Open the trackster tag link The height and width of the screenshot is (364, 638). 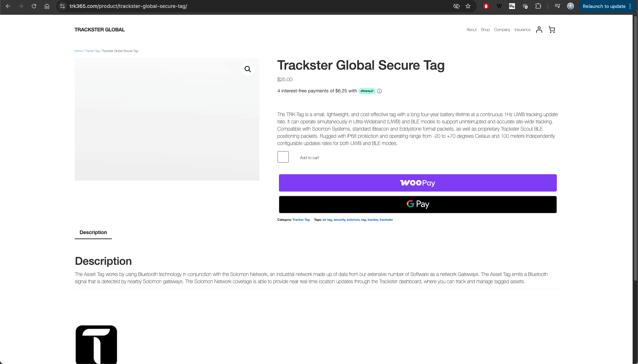pyautogui.click(x=386, y=220)
